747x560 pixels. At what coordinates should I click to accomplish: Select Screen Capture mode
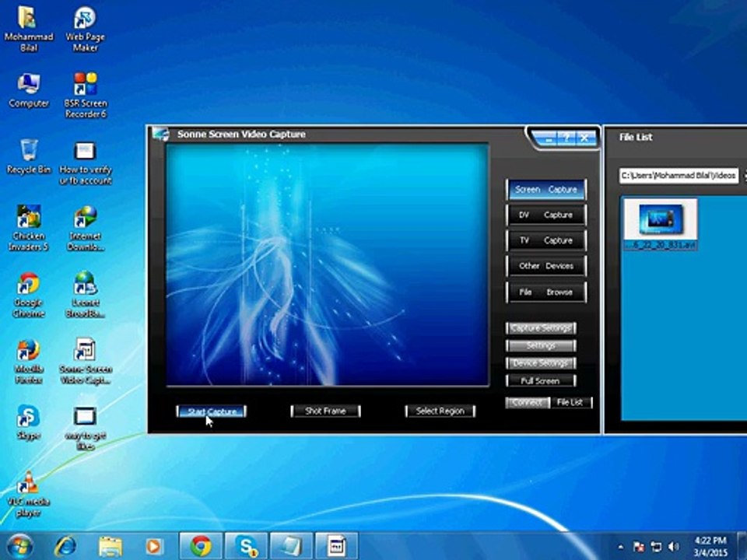546,190
